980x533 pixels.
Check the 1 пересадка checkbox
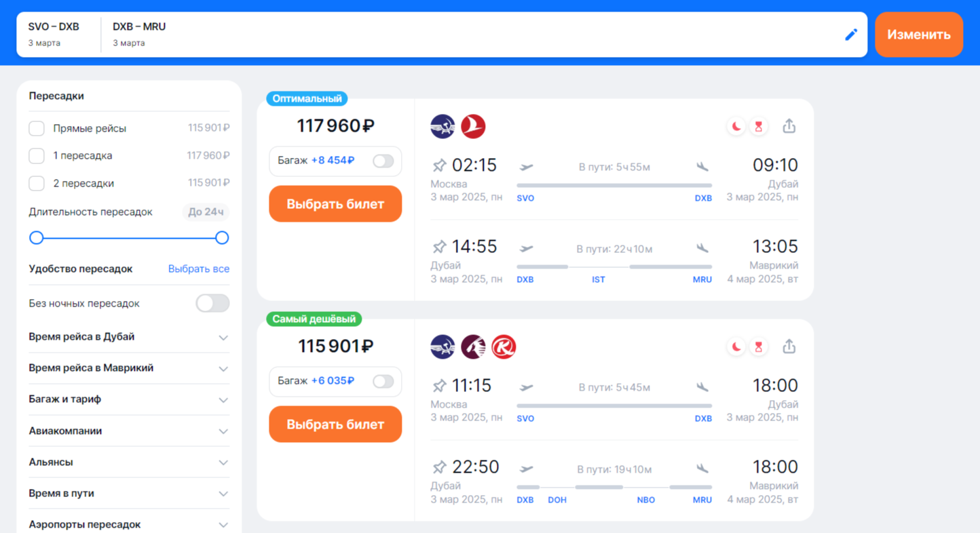[x=37, y=156]
